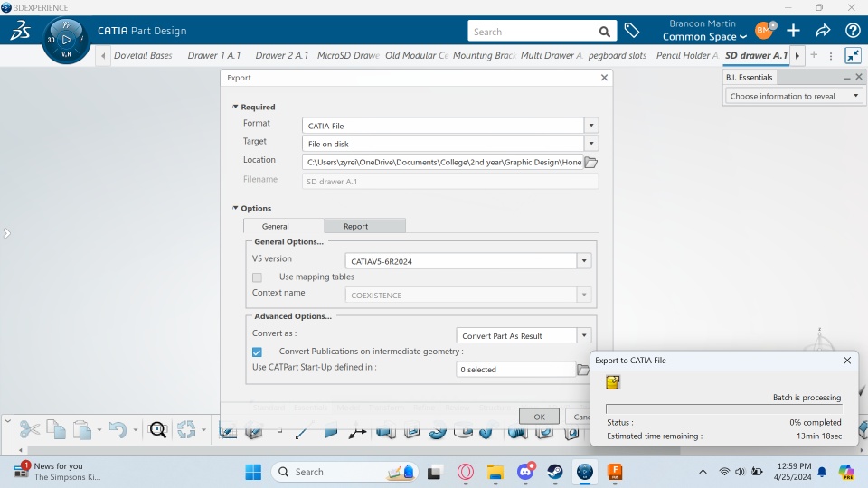Collapse the Required section
Image resolution: width=868 pixels, height=488 pixels.
(235, 107)
